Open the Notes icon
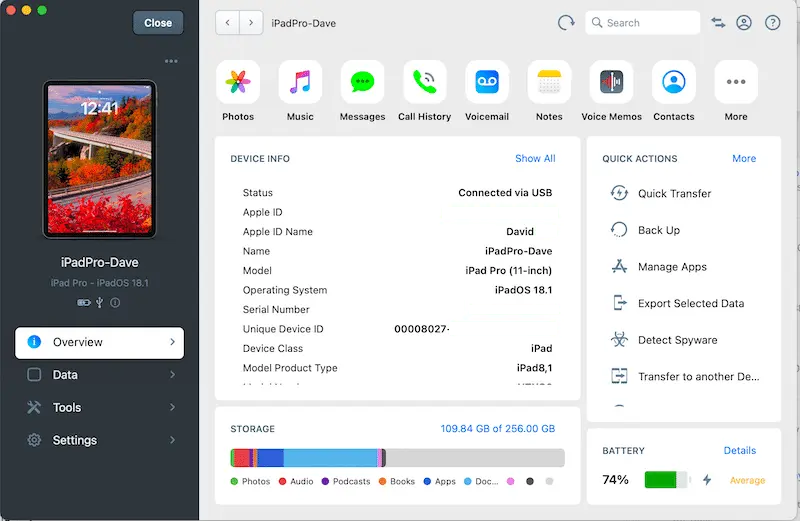 [549, 83]
